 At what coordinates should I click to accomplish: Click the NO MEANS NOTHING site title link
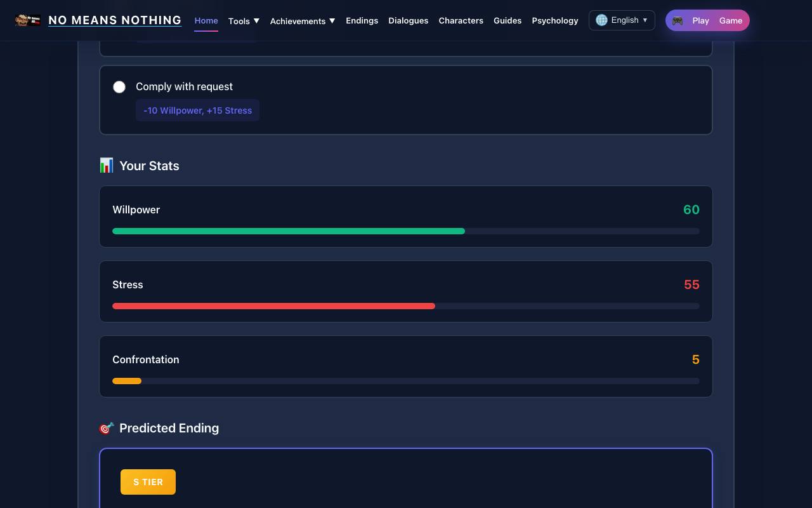115,20
